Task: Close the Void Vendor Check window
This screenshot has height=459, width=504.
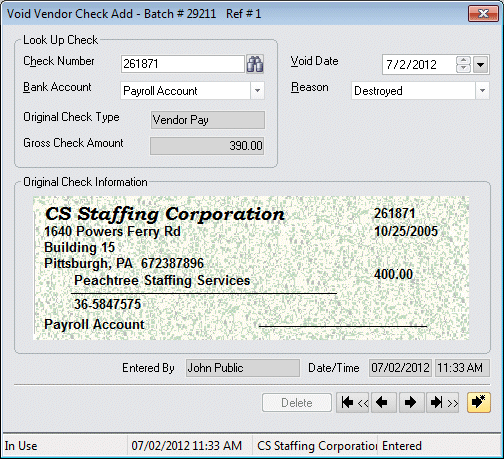Action: pyautogui.click(x=483, y=14)
